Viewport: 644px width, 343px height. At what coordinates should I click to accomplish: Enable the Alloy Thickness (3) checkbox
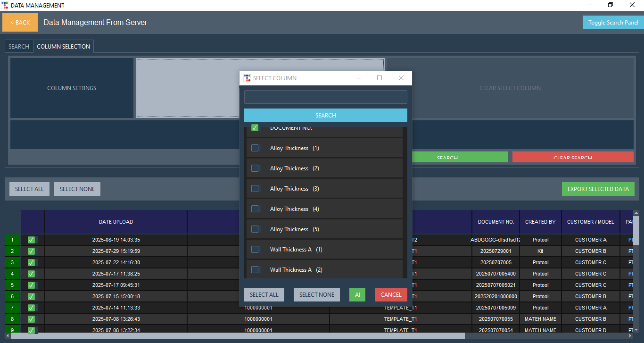pos(255,189)
